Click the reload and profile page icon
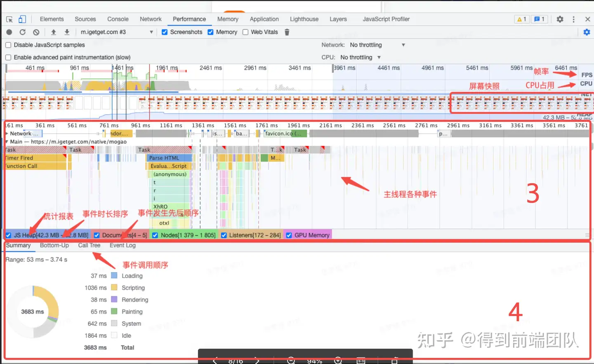 [x=23, y=32]
